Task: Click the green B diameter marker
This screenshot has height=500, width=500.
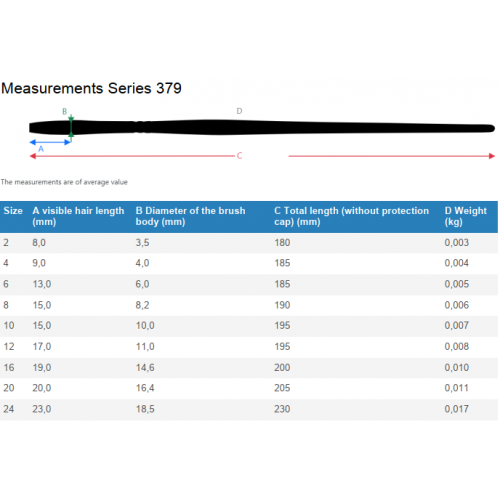Action: [71, 126]
